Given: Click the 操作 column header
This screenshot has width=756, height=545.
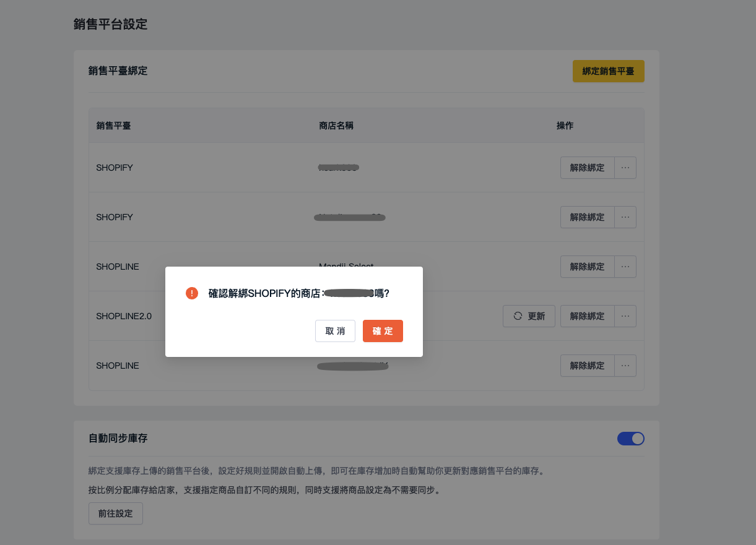Looking at the screenshot, I should 565,126.
